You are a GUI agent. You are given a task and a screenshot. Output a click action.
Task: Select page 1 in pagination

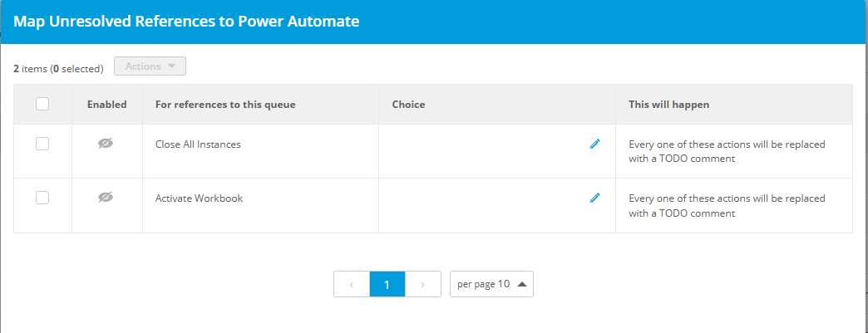387,284
